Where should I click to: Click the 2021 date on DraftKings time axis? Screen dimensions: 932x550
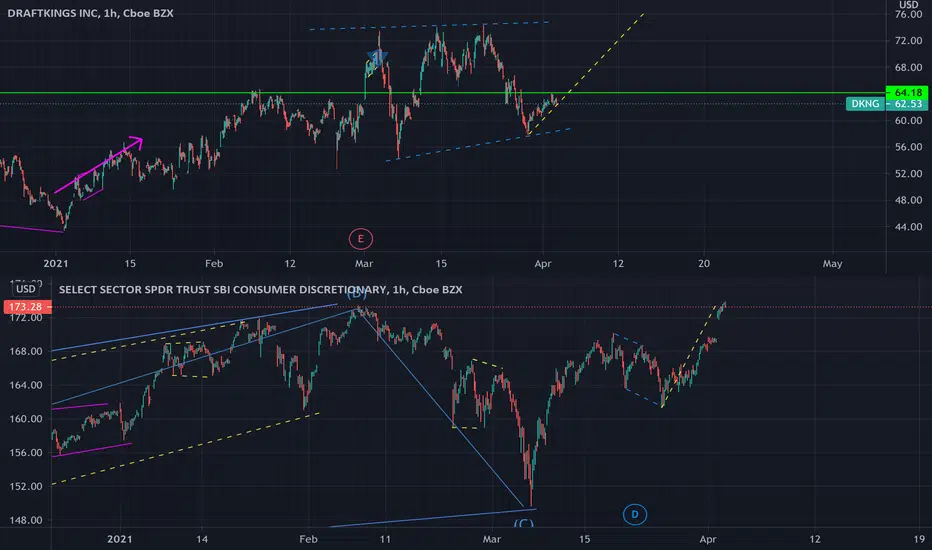[x=56, y=263]
